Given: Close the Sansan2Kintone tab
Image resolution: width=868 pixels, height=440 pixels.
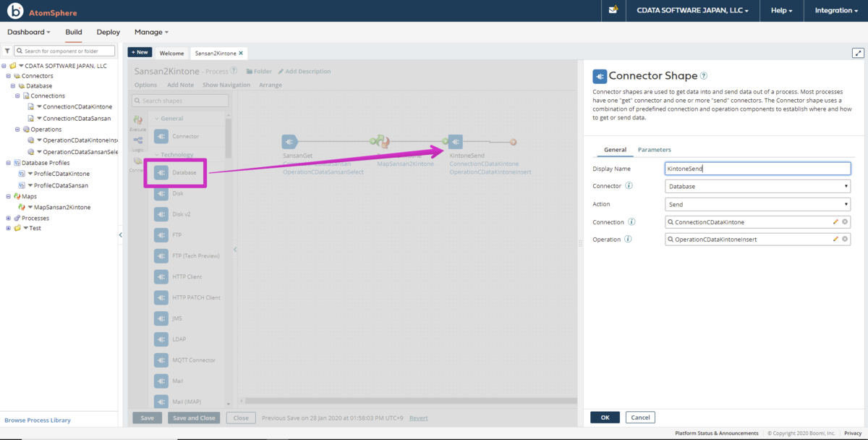Looking at the screenshot, I should point(241,54).
